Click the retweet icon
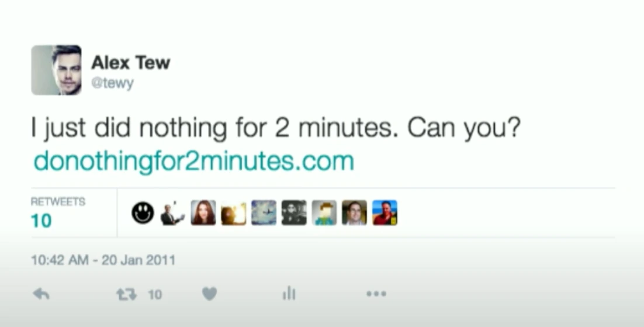 click(126, 294)
